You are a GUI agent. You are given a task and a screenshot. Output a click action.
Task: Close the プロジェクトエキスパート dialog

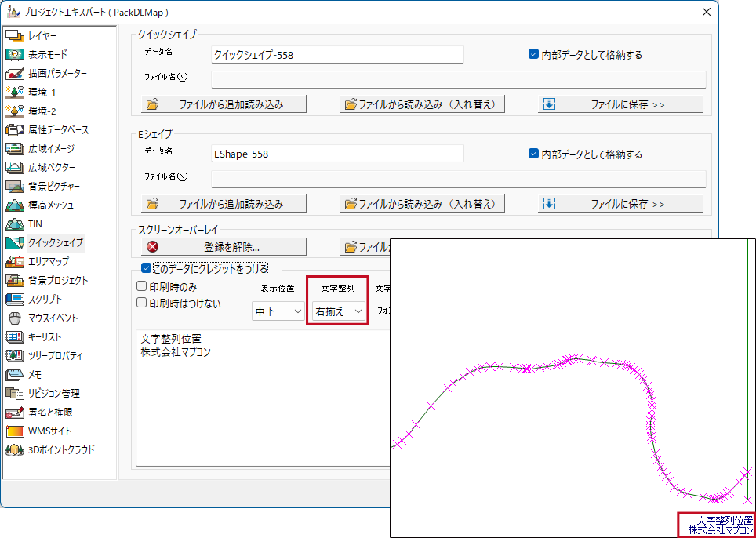click(707, 12)
